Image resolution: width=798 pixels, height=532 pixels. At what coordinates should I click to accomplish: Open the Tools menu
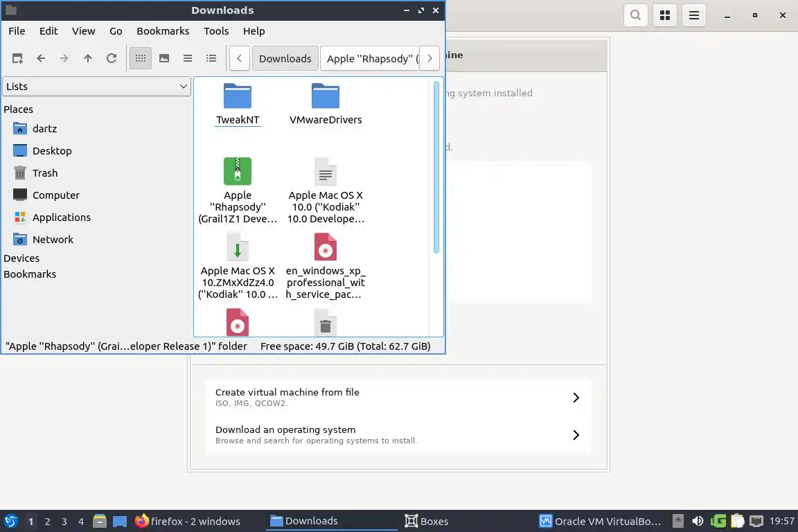216,31
